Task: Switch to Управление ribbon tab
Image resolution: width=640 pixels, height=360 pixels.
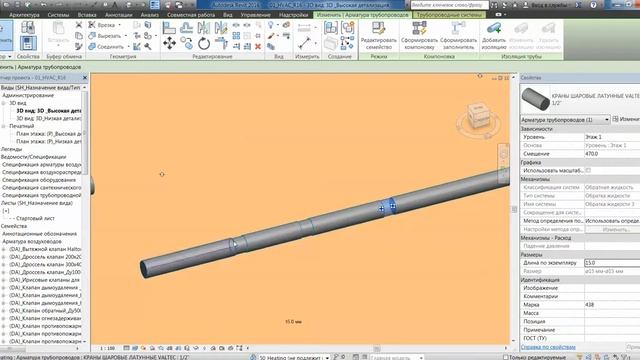Action: [255, 15]
